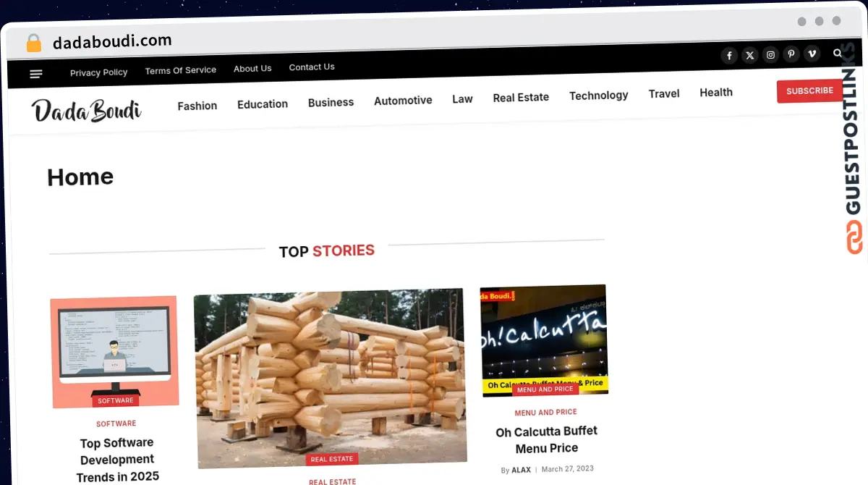Screen dimensions: 868x485
Task: Open the Privacy Policy link
Action: [98, 72]
